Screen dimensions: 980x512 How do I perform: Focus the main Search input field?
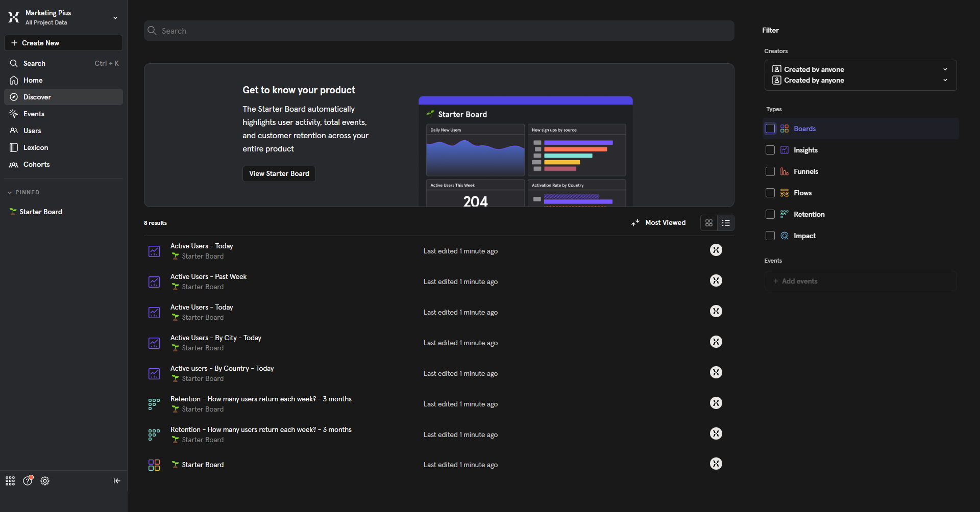[439, 31]
